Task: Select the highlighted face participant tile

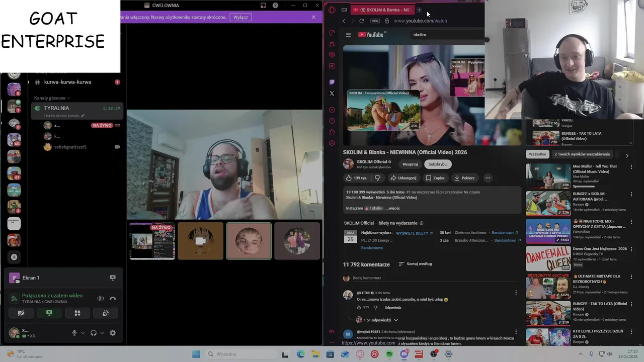Action: (x=249, y=241)
